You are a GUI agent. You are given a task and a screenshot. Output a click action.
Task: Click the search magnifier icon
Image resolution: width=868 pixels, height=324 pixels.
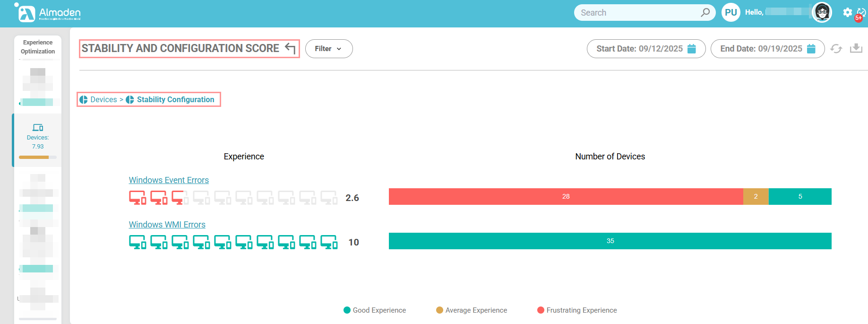point(705,12)
